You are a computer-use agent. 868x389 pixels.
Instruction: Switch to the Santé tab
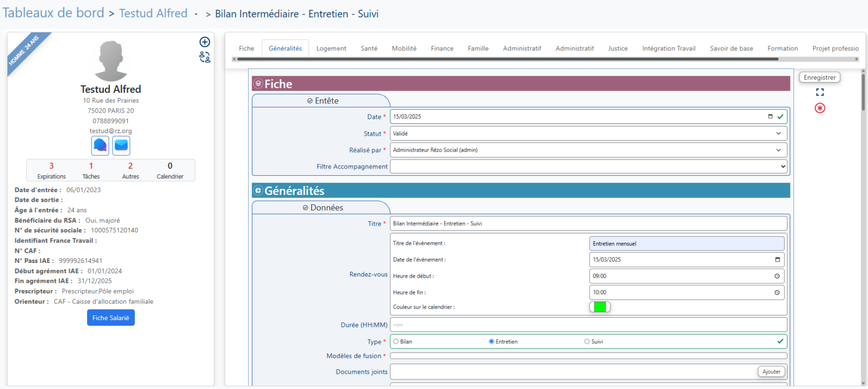click(x=369, y=49)
